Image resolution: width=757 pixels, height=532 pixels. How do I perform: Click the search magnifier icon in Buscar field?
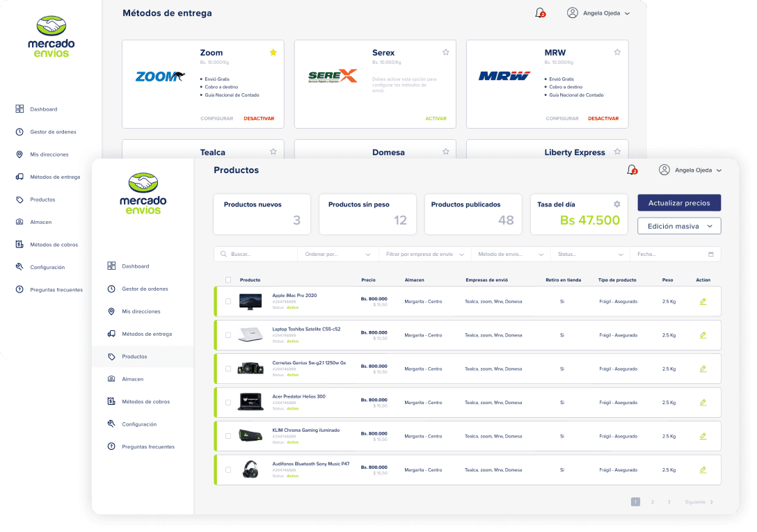[x=223, y=254]
